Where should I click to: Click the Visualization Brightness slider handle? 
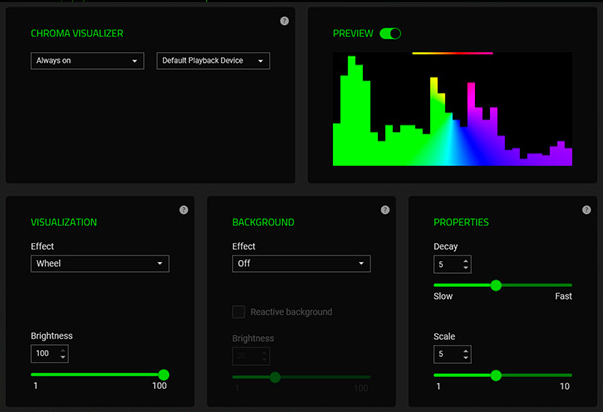tap(164, 375)
